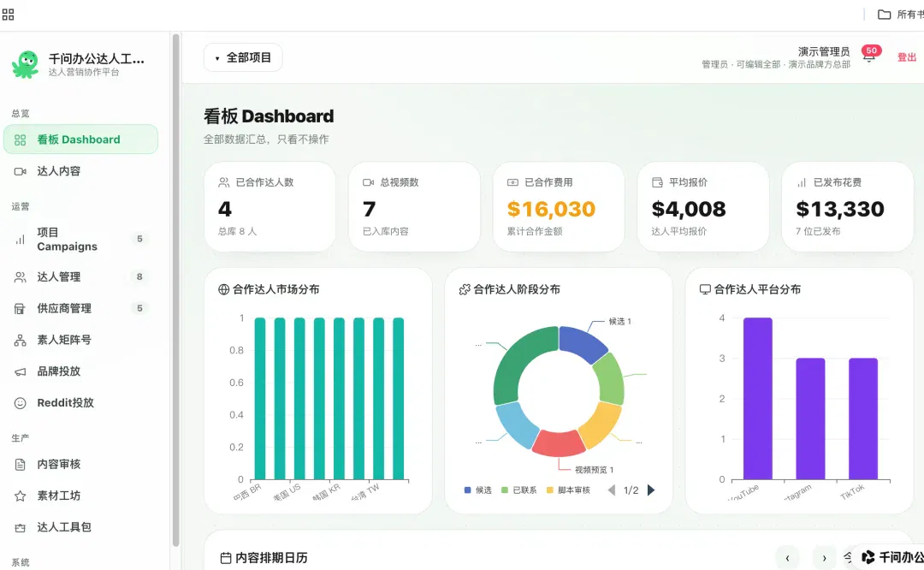Click the bar icon on 已发布花费 card
This screenshot has height=570, width=924.
(x=802, y=183)
